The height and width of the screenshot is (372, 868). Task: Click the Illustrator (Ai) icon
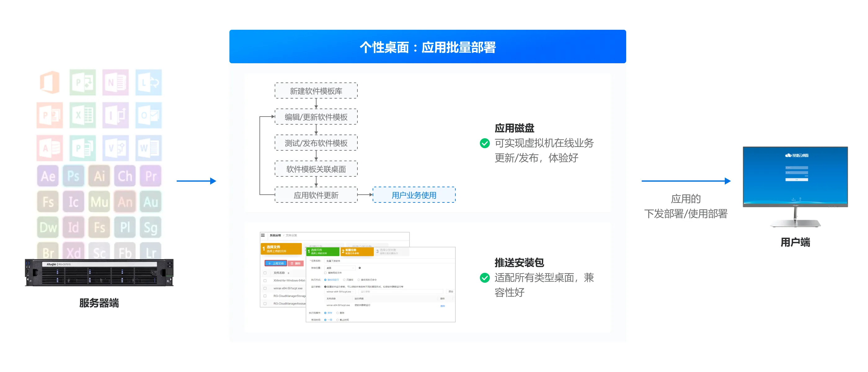click(99, 176)
